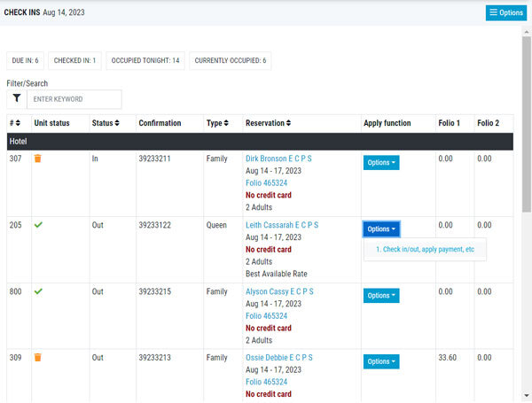Screen dimensions: 532x403
Task: Click the orange trash icon for unit 307
Action: [x=37, y=159]
